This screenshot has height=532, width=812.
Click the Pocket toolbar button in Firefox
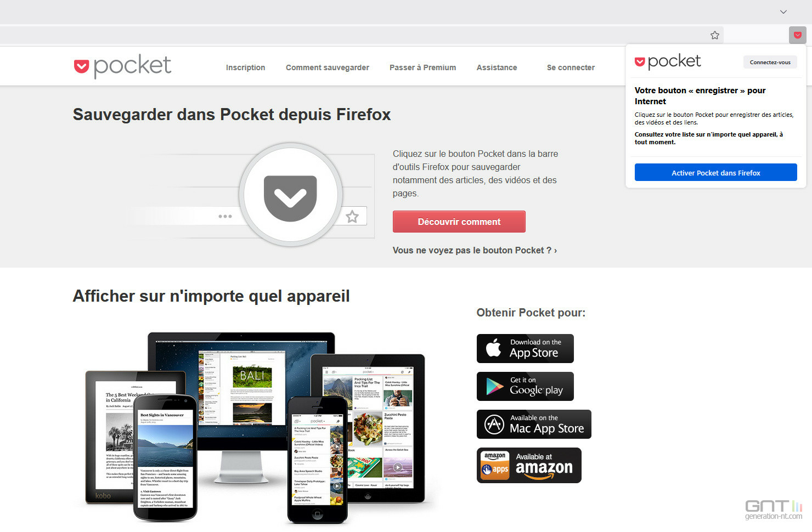(797, 35)
